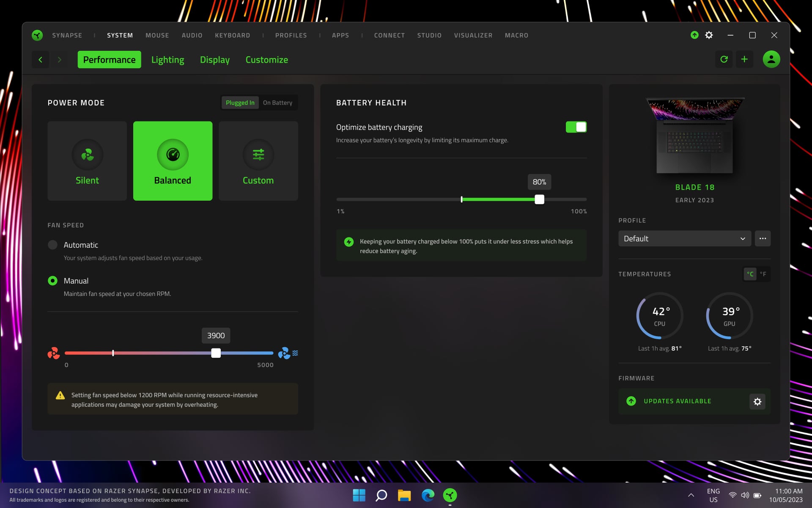Image resolution: width=812 pixels, height=508 pixels.
Task: Open the Performance tab
Action: (x=109, y=60)
